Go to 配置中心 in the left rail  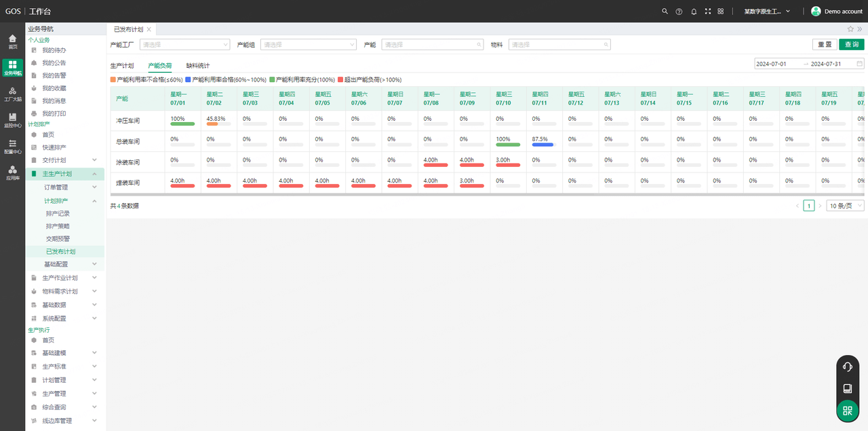[12, 147]
